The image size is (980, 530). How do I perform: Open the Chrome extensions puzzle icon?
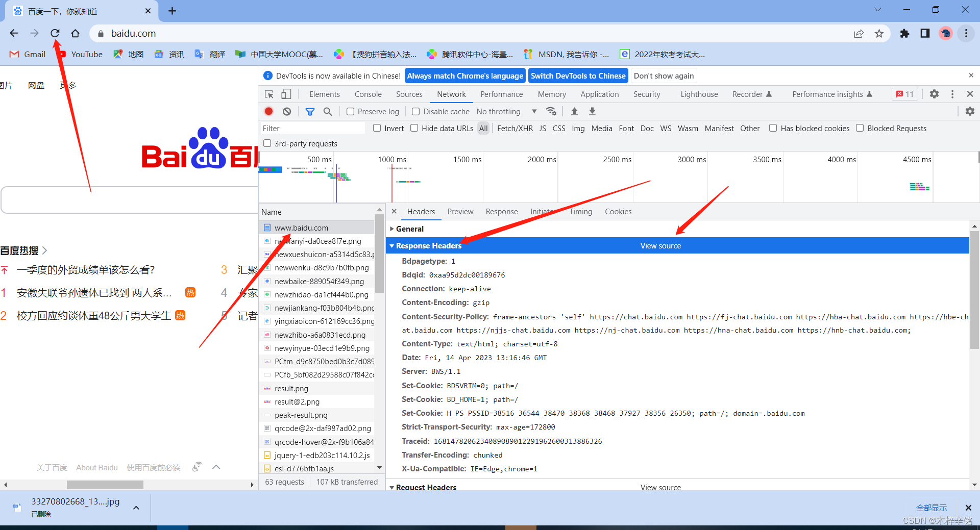[904, 33]
